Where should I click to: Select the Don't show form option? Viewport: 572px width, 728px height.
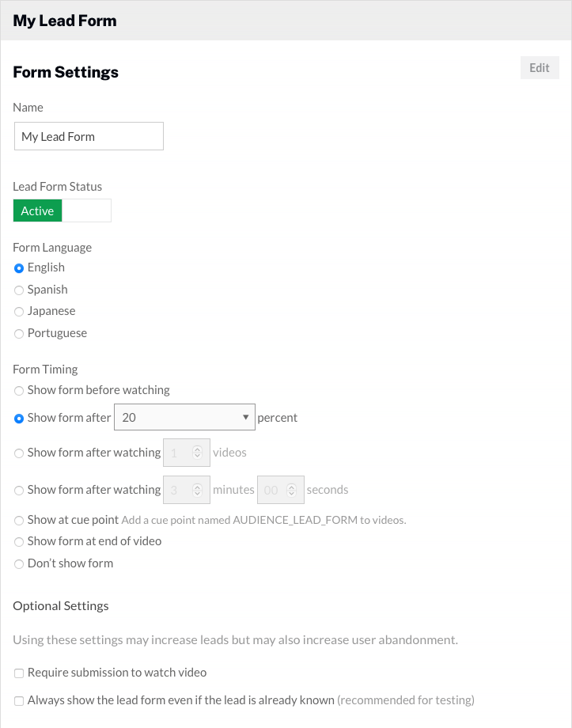pos(18,563)
